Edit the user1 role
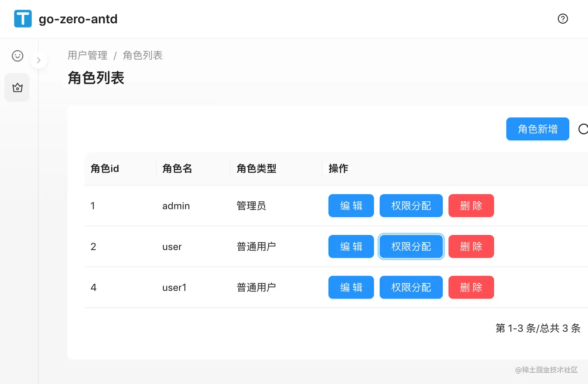Image resolution: width=588 pixels, height=384 pixels. click(x=351, y=287)
